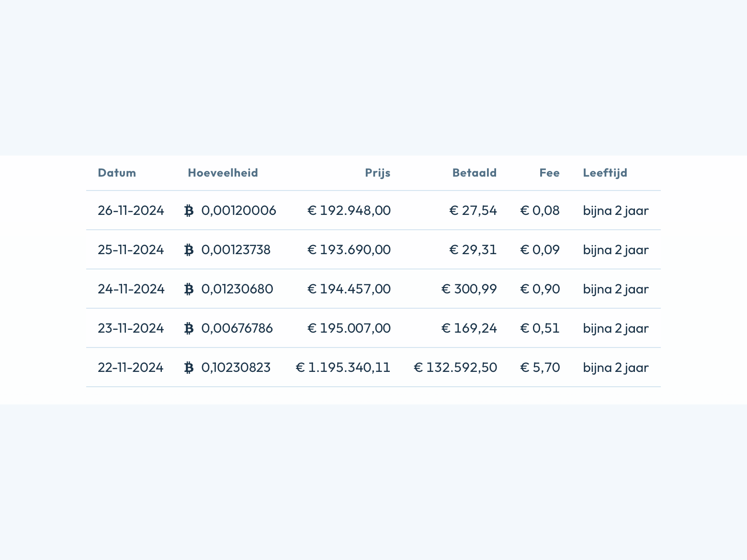The width and height of the screenshot is (747, 560).
Task: Click the price € 195.007,00
Action: (x=349, y=328)
